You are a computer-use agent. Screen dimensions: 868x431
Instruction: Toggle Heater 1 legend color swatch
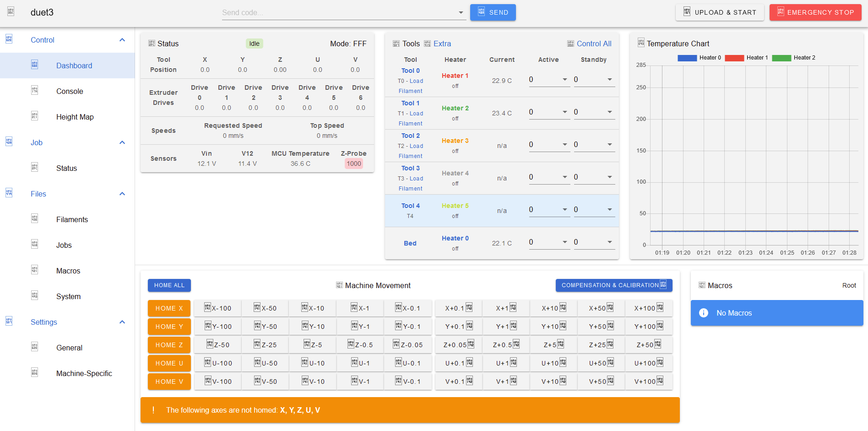[x=734, y=58]
